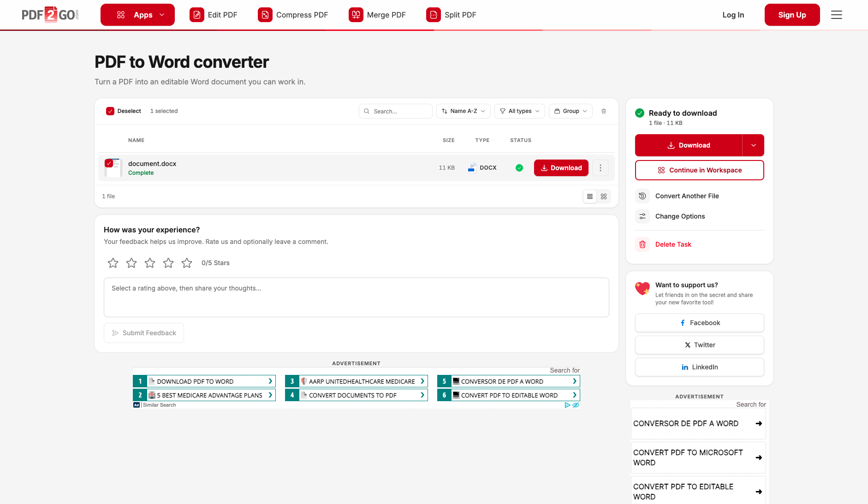The height and width of the screenshot is (504, 868).
Task: Click the main Download button in sidebar
Action: pyautogui.click(x=689, y=145)
